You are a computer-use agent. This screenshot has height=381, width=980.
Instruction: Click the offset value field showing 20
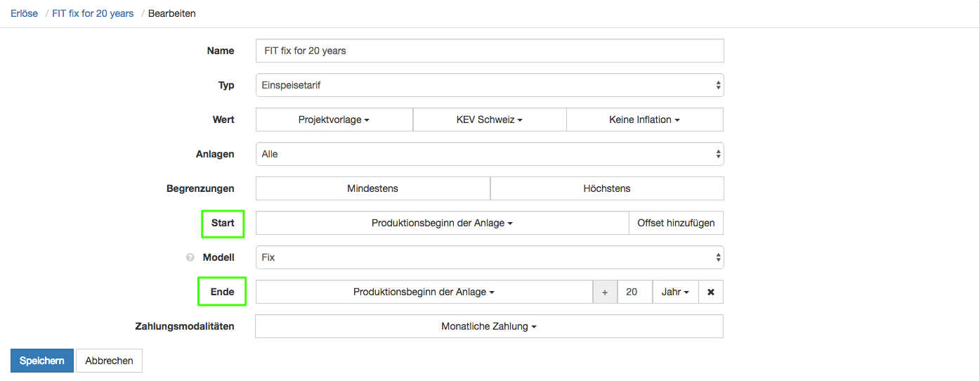point(634,292)
